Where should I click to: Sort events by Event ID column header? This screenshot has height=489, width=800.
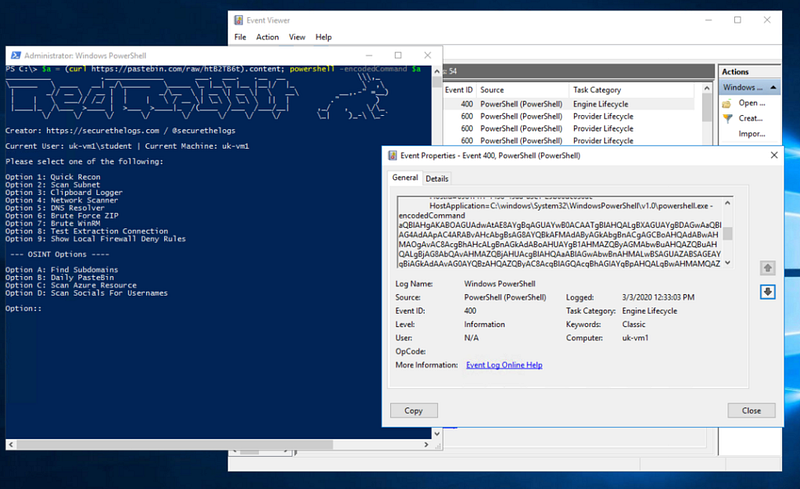click(459, 90)
